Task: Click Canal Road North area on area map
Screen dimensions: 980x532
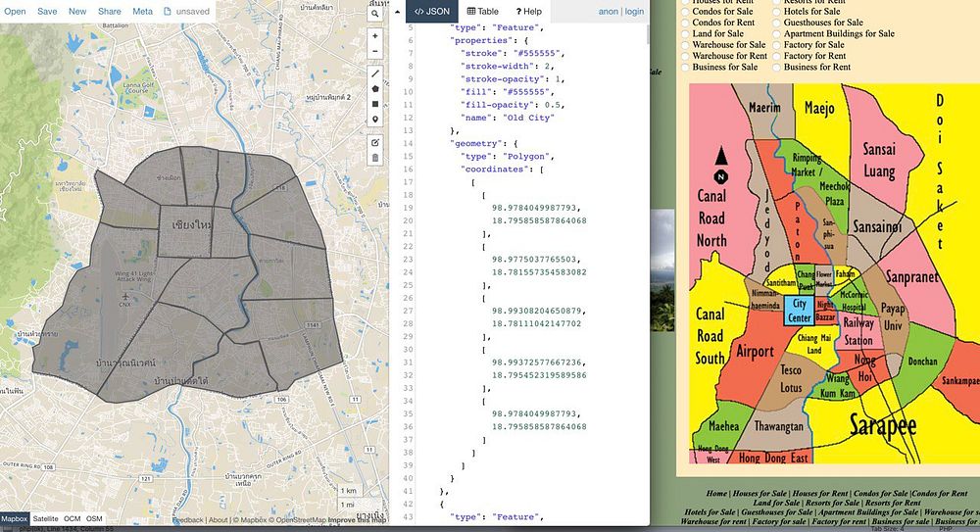Action: 711,218
